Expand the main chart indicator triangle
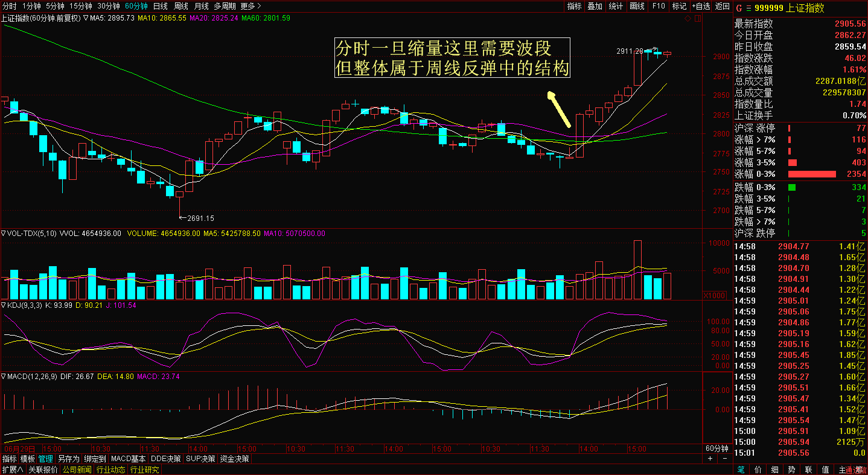 [85, 18]
